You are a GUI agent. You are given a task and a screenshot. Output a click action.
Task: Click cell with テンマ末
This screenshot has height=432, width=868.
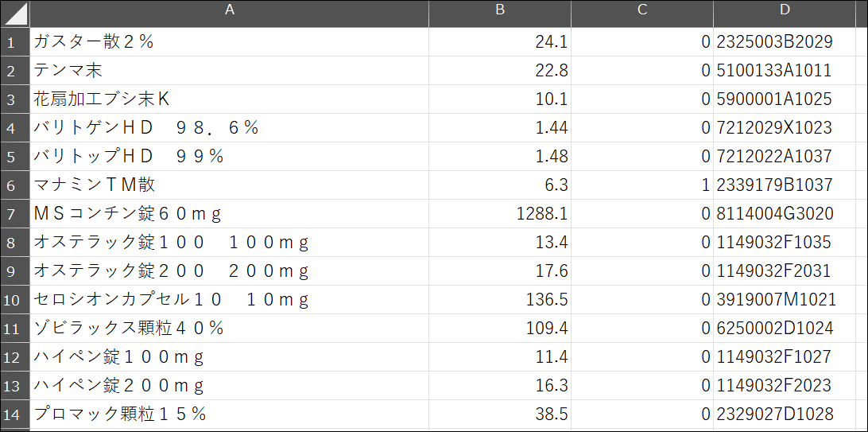[229, 70]
